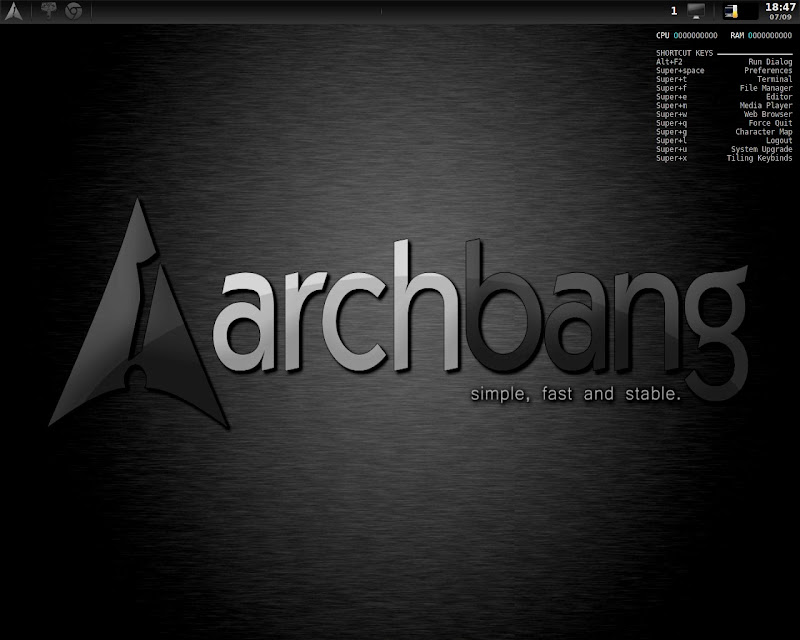Screen dimensions: 800x640
Task: Click the Media Player label
Action: point(766,105)
